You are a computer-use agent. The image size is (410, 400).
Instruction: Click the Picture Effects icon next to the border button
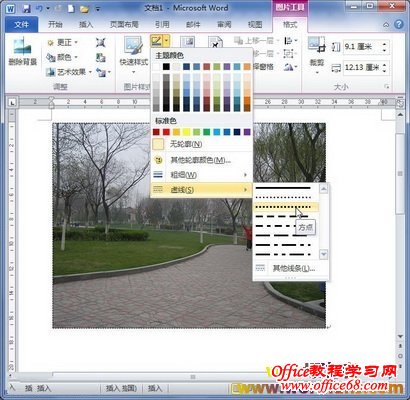click(187, 42)
